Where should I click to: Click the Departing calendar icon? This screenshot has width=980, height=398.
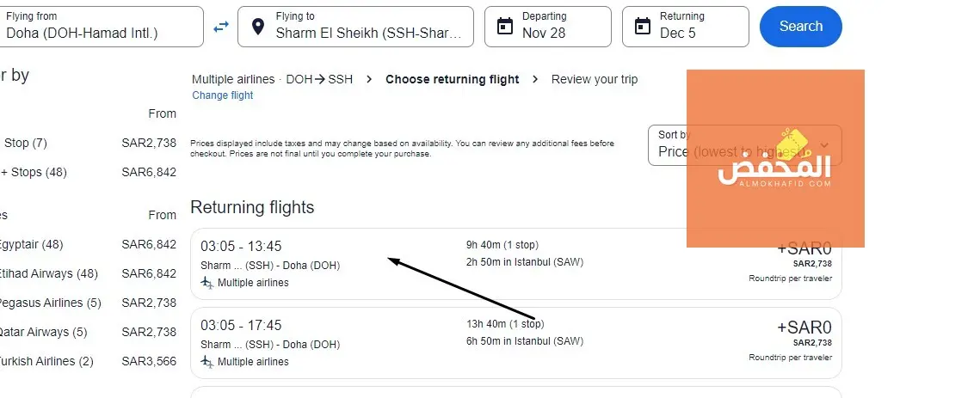504,27
